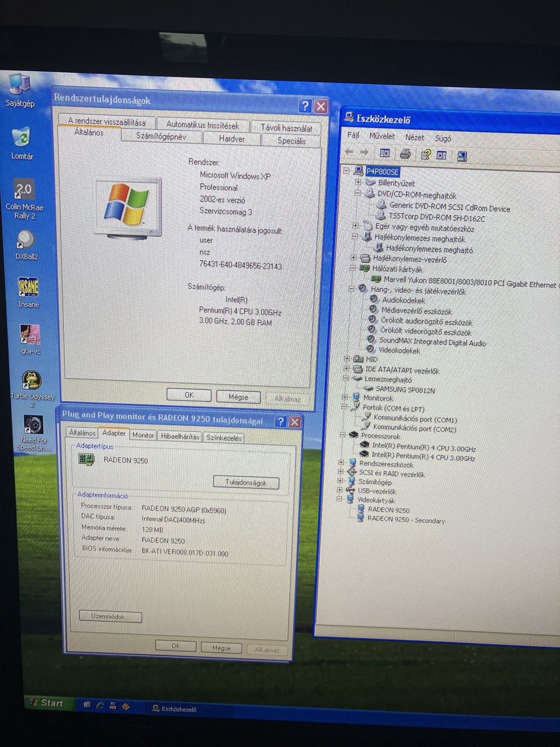560x747 pixels.
Task: Select TSSTcorp DVD-ROM SH-D162C device
Action: (x=437, y=218)
